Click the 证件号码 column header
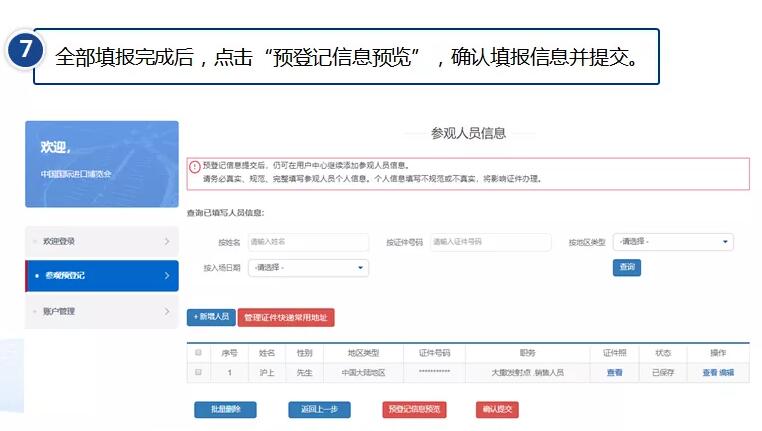Viewport: 762px width, 431px height. click(434, 353)
